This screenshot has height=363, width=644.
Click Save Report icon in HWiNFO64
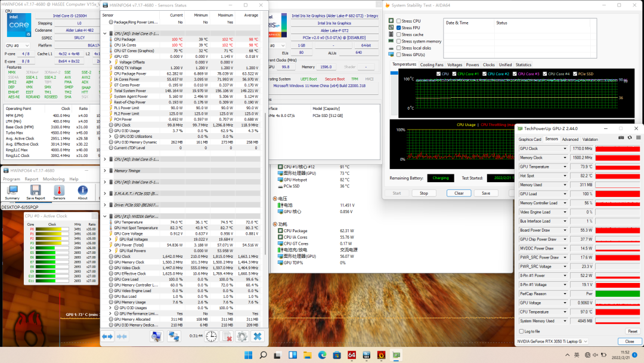pos(36,192)
